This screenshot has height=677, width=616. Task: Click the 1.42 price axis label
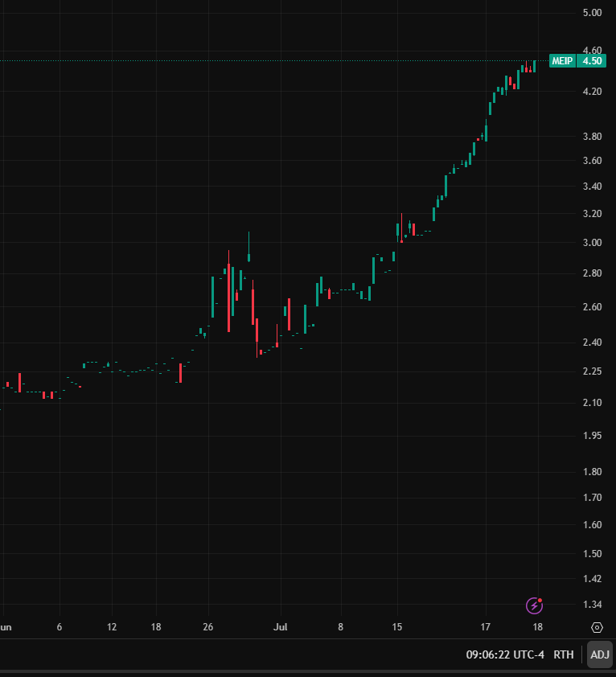592,579
